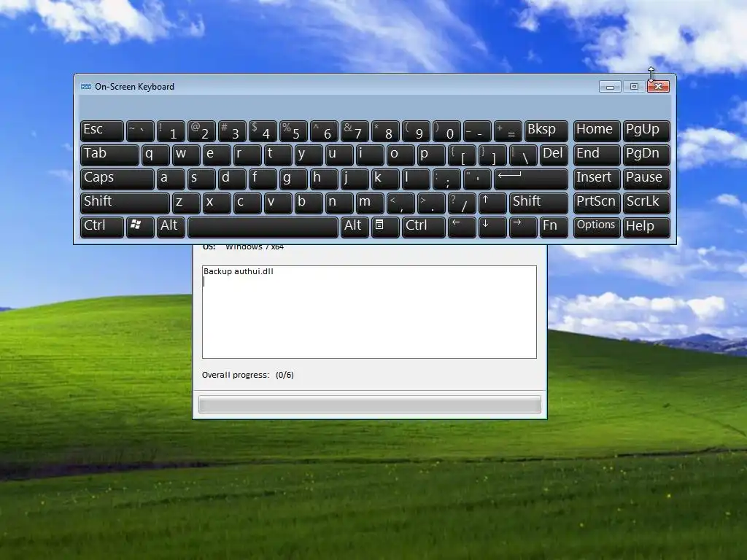Tap the right bracket key
The height and width of the screenshot is (560, 747).
click(x=492, y=155)
